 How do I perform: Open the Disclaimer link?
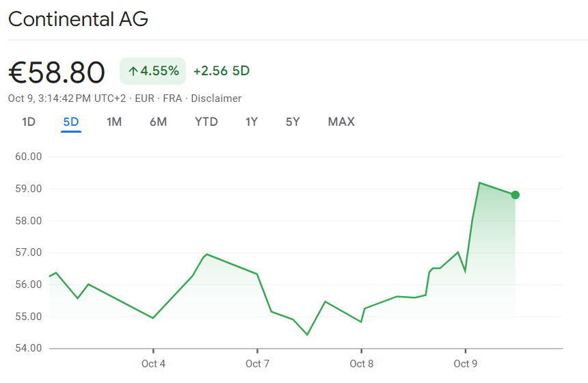216,98
